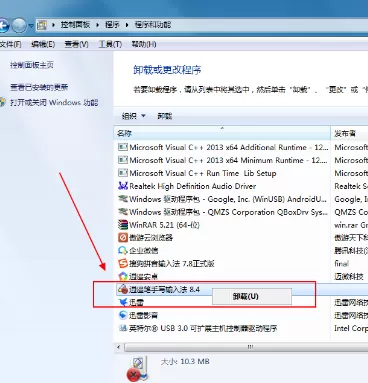Select Microsoft Visual C++ Run Time Lib Setup
The width and height of the screenshot is (368, 383).
[x=202, y=173]
